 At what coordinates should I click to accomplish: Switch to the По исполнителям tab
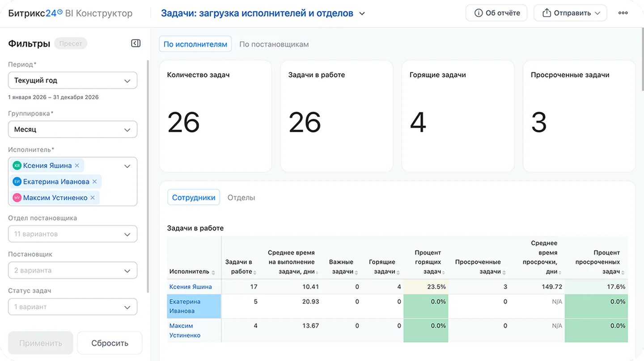pyautogui.click(x=195, y=44)
